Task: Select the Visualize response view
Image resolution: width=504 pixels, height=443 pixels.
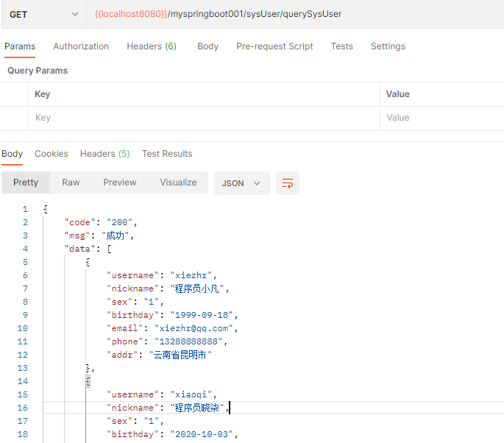Action: click(178, 182)
